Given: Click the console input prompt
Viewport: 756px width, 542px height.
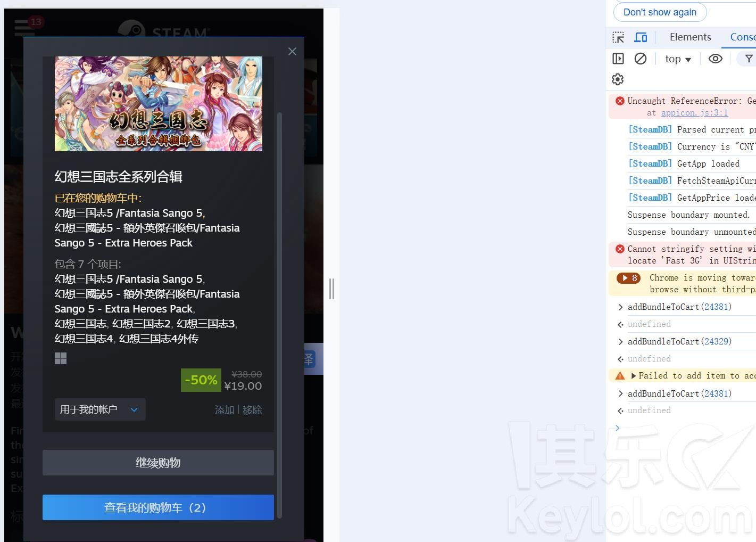Looking at the screenshot, I should coord(686,428).
